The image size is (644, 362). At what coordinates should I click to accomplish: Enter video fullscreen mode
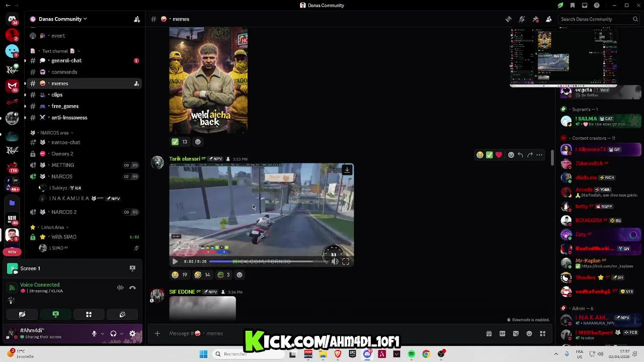coord(346,261)
